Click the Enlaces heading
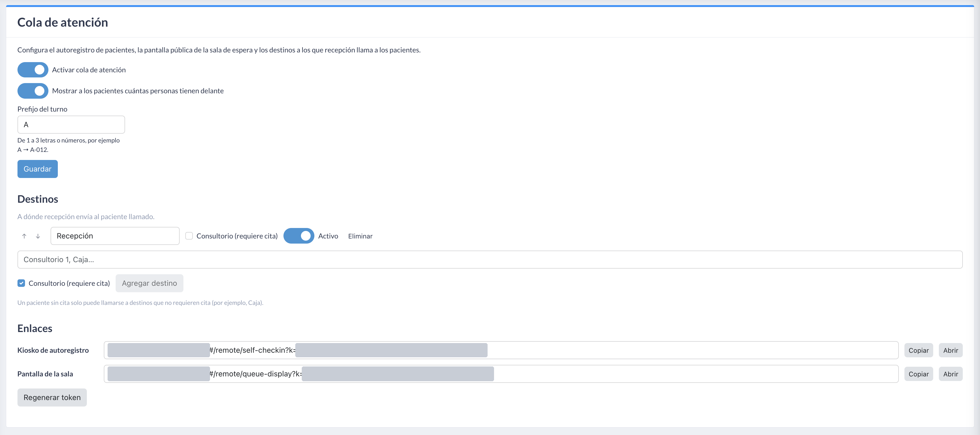The height and width of the screenshot is (435, 980). click(35, 329)
